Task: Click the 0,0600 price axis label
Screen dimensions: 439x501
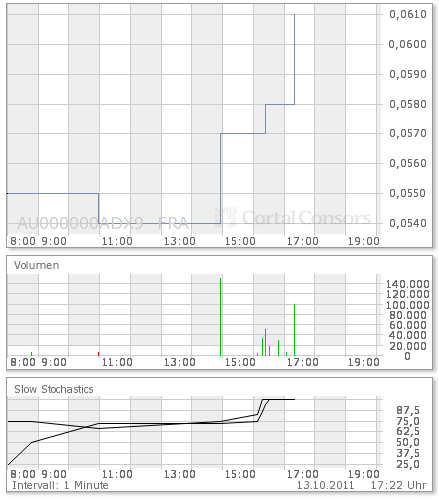Action: [x=408, y=44]
